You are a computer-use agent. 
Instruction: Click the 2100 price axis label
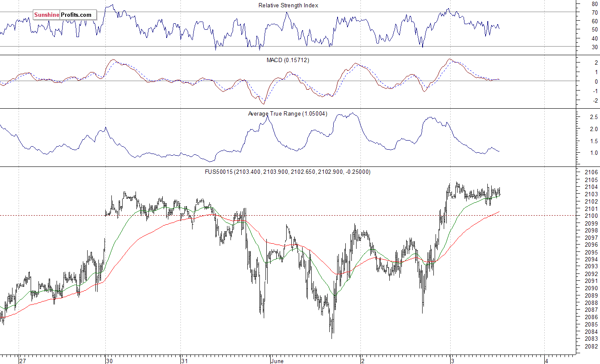point(591,216)
